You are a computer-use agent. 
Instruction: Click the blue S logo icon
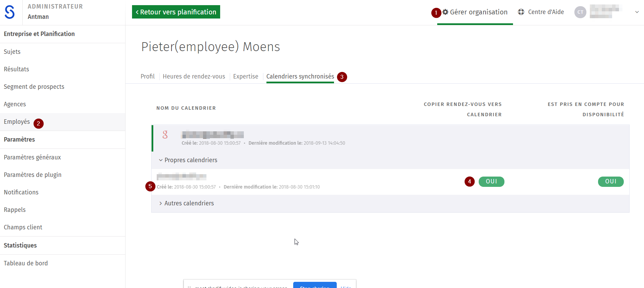pyautogui.click(x=10, y=12)
